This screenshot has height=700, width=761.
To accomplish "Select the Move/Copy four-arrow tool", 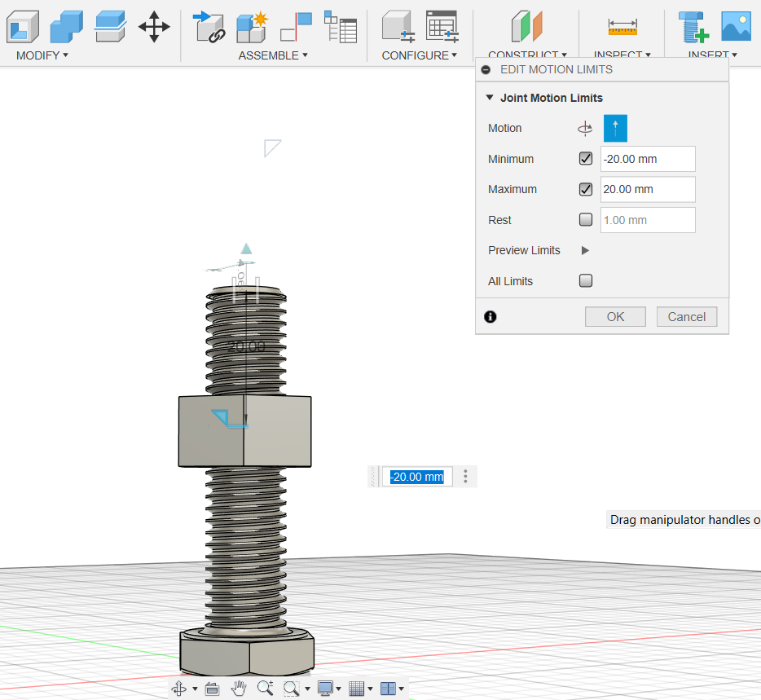I will pyautogui.click(x=154, y=27).
